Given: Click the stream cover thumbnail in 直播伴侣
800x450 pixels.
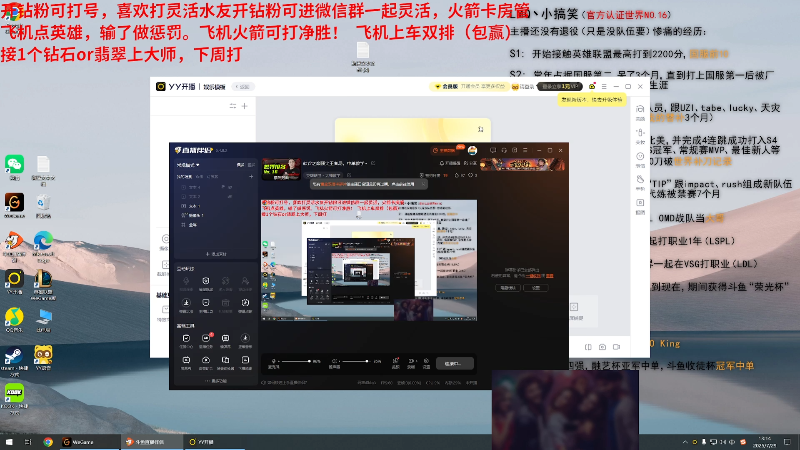Looking at the screenshot, I should point(281,169).
